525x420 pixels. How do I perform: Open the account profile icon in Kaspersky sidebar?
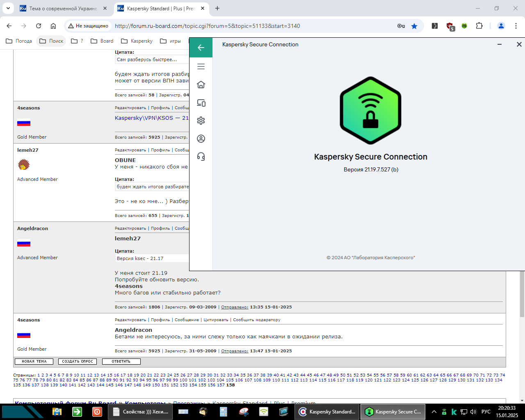pyautogui.click(x=201, y=139)
